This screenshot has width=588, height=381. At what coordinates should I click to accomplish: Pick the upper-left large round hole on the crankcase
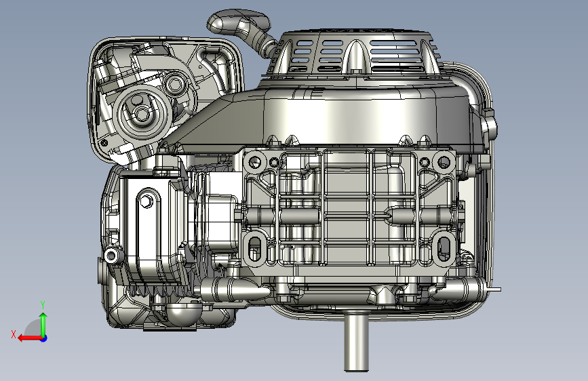point(255,162)
